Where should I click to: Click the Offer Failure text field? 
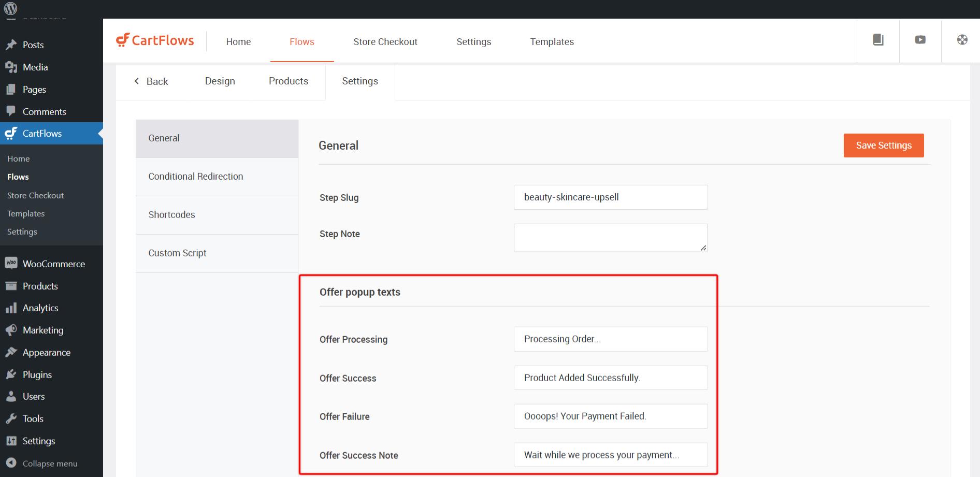click(x=610, y=416)
